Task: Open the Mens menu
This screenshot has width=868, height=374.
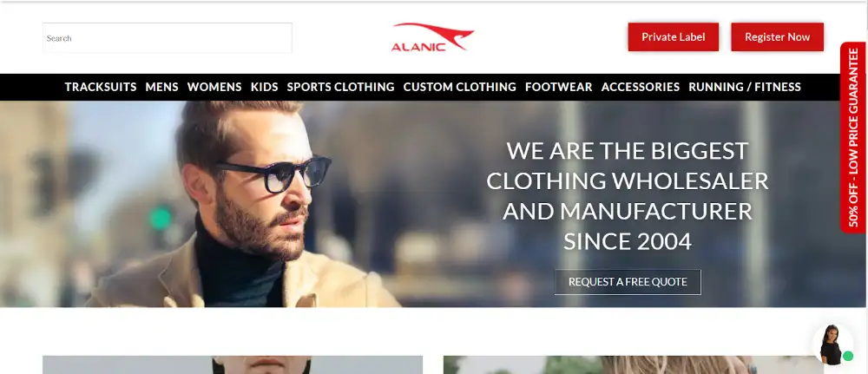Action: pos(161,87)
